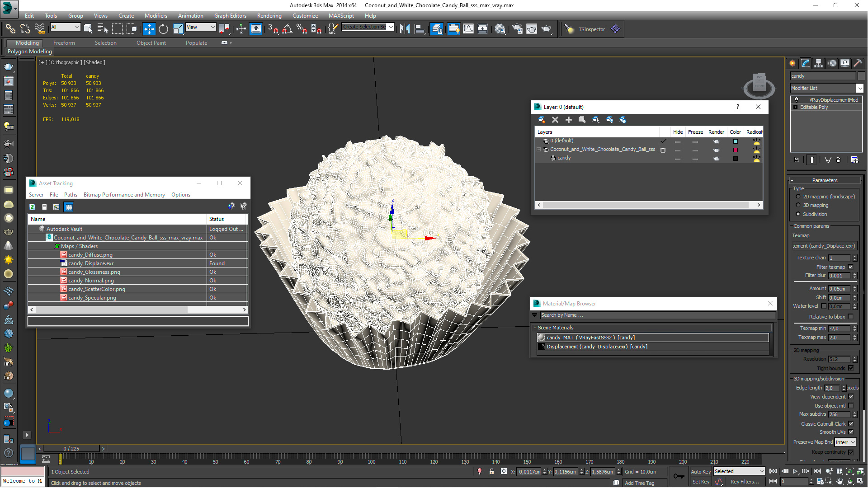Viewport: 868px width, 488px height.
Task: Toggle VRayDisplacementMod lightbulb on/off
Action: [x=797, y=100]
